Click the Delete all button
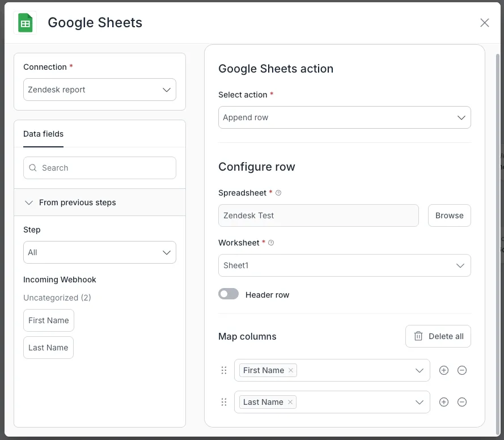The height and width of the screenshot is (440, 504). (438, 336)
